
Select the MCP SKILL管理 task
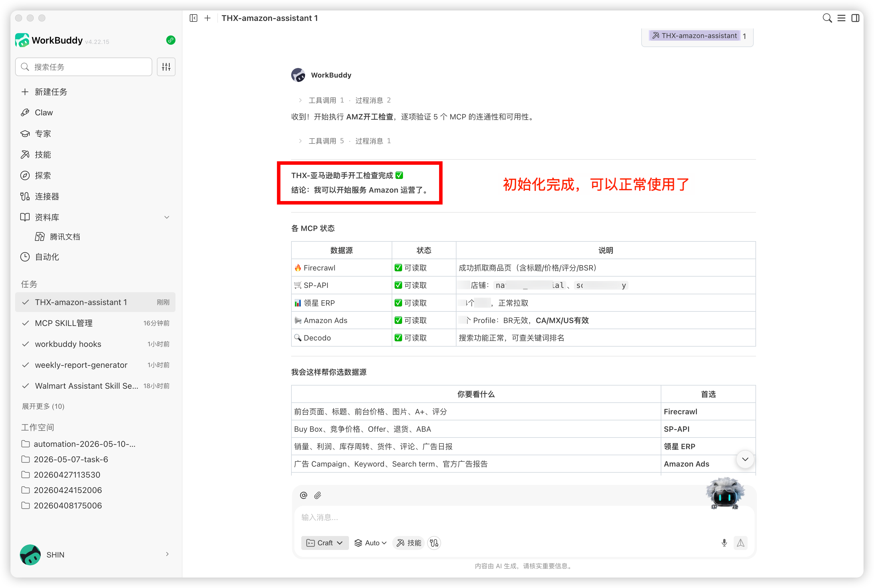click(x=95, y=323)
